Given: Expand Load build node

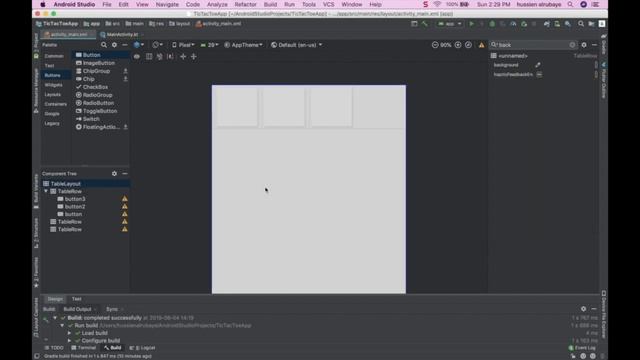Looking at the screenshot, I should [x=69, y=333].
